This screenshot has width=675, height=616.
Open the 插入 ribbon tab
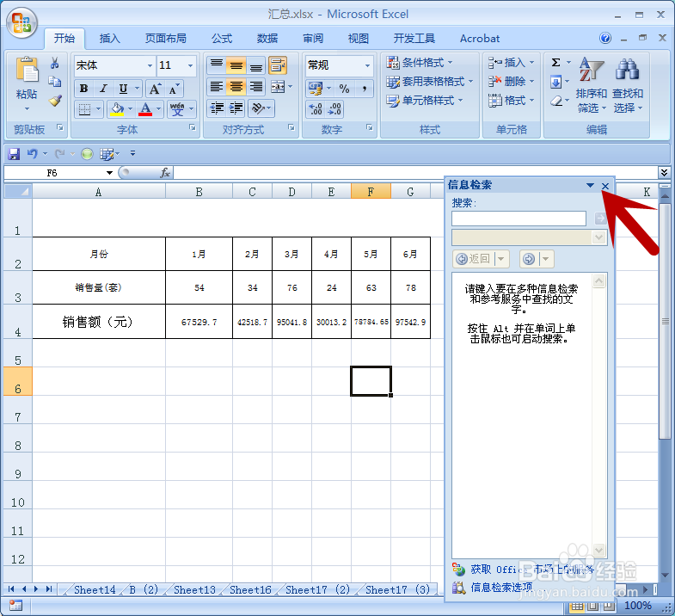109,39
